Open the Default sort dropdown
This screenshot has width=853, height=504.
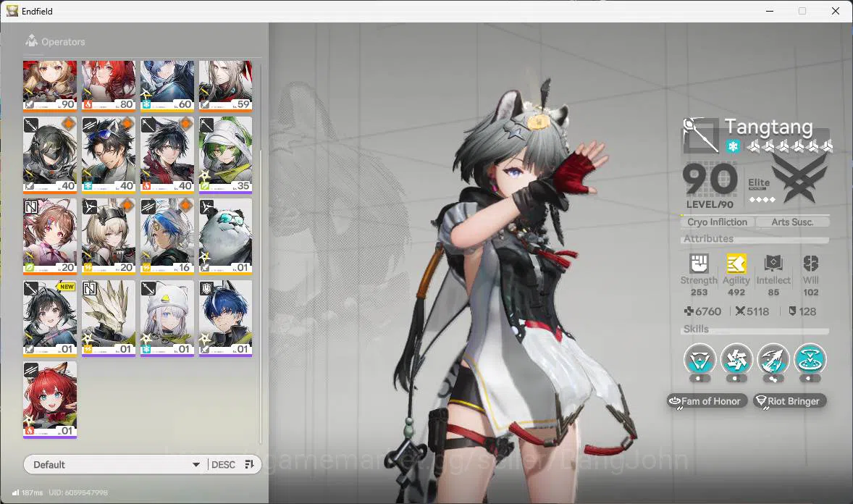point(115,464)
